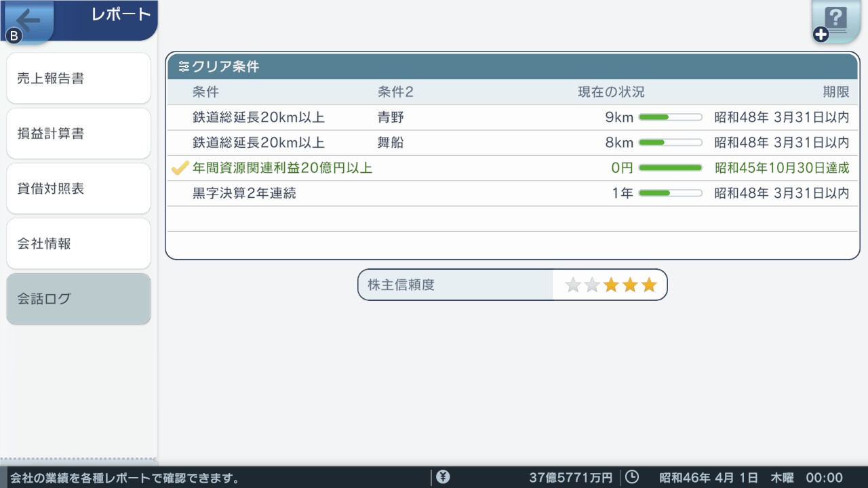868x488 pixels.
Task: Click the 条件 column header
Action: [x=205, y=92]
